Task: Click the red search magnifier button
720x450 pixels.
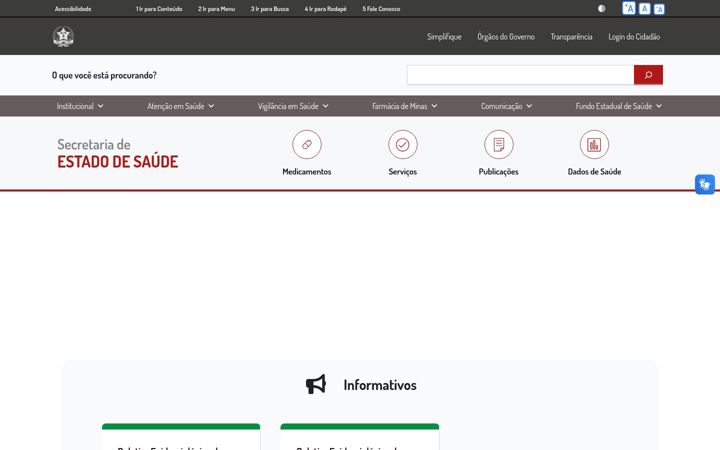Action: pos(648,75)
